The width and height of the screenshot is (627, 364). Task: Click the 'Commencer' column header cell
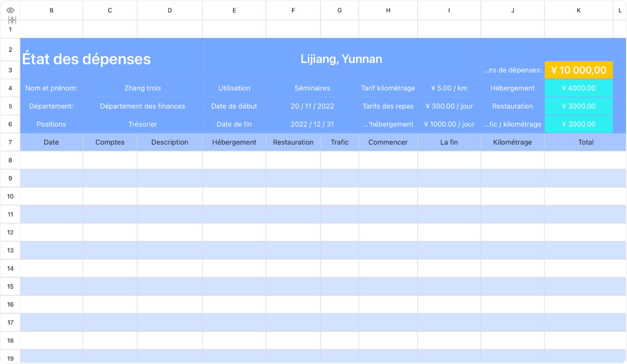click(388, 142)
